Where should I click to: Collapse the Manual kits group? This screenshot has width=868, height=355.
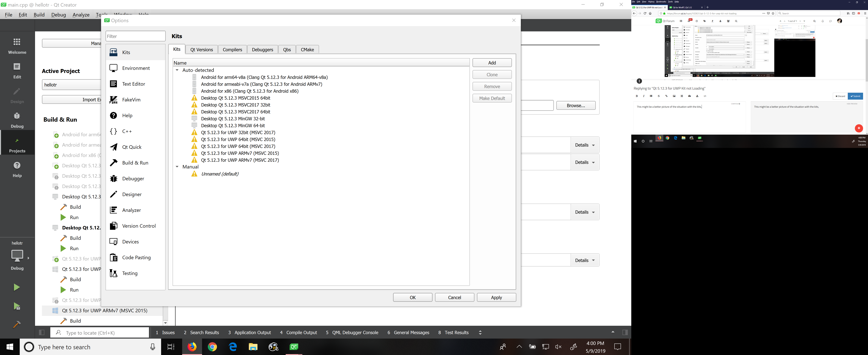click(178, 167)
